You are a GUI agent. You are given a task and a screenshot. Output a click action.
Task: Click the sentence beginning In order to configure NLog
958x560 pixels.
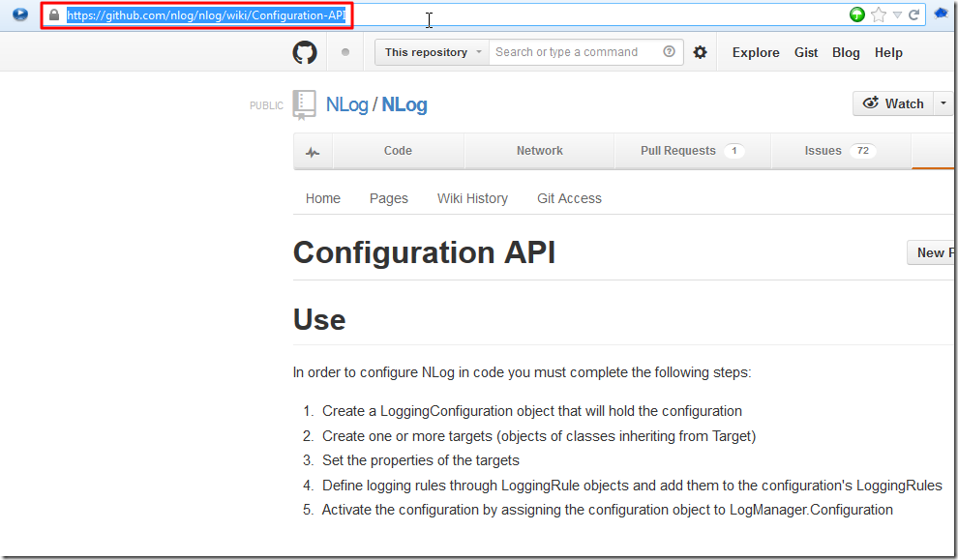tap(523, 372)
